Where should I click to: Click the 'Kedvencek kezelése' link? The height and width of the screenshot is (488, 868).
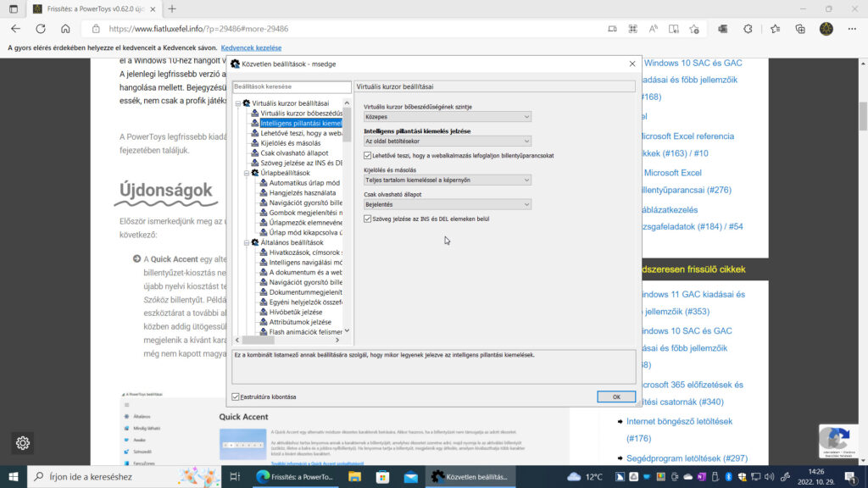tap(252, 48)
